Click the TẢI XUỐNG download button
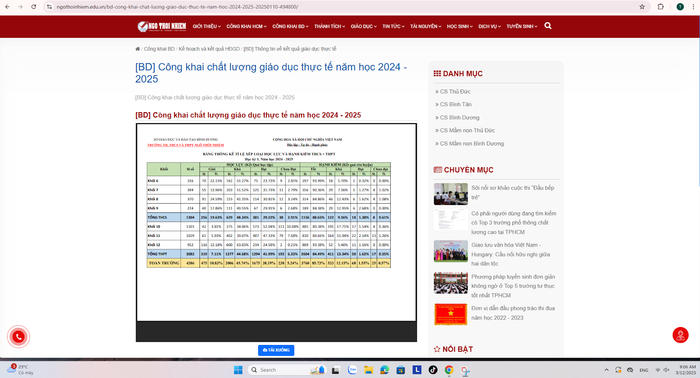Viewport: 700px width, 378px height. coord(276,350)
